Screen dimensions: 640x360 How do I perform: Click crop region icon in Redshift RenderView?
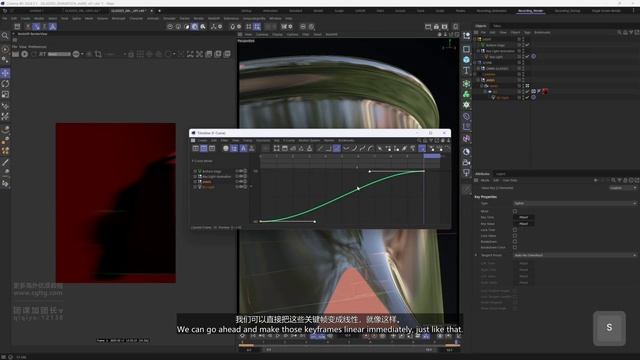click(98, 54)
